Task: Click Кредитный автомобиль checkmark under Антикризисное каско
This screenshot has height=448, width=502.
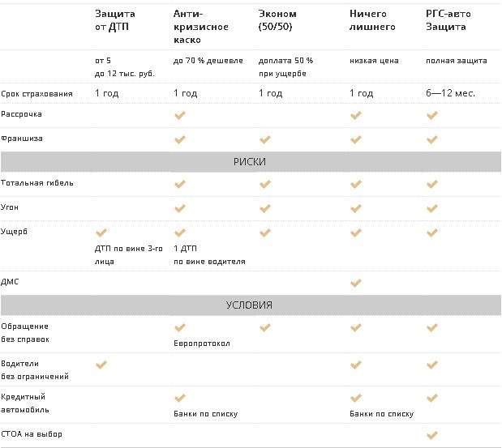Action: (x=180, y=398)
